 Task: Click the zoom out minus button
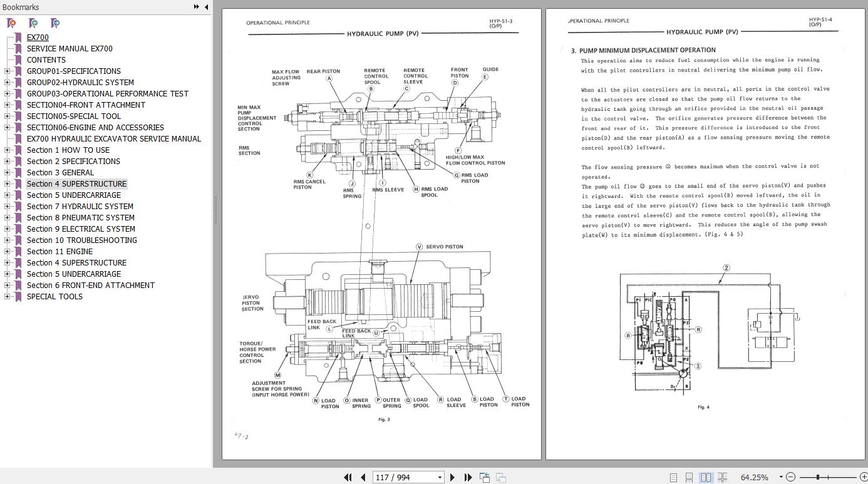(x=790, y=477)
